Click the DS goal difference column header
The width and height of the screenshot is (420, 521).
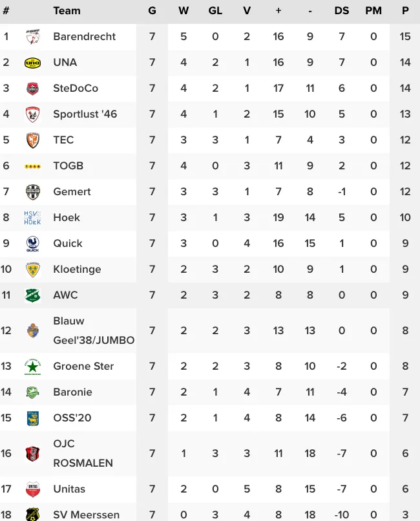click(342, 10)
